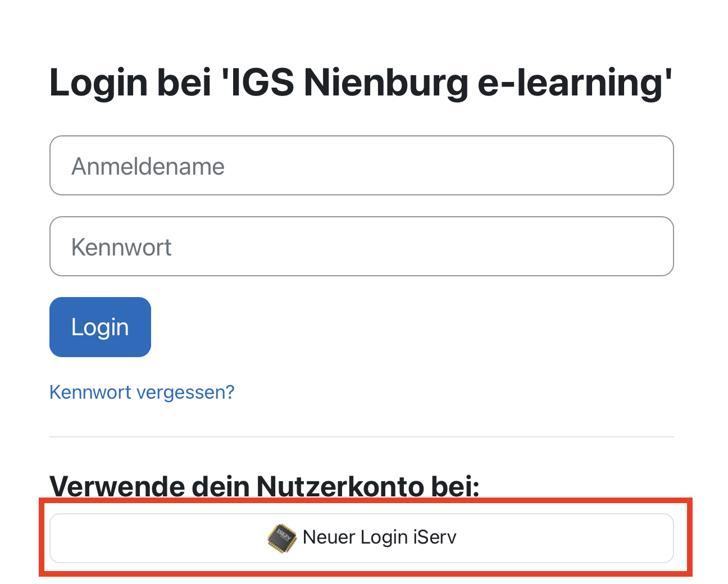Click the 'Neuer Login iServ' text label
This screenshot has height=584, width=728.
coord(379,537)
